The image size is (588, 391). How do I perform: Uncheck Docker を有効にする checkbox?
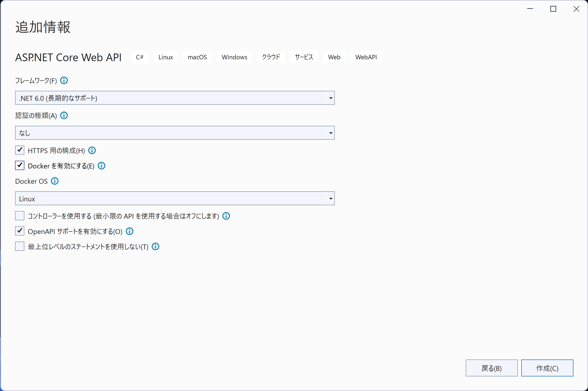[20, 166]
